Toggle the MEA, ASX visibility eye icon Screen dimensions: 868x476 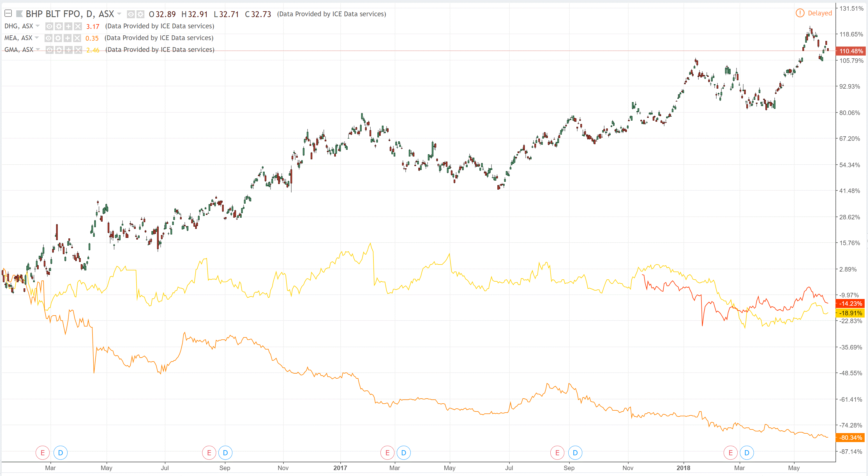(49, 38)
